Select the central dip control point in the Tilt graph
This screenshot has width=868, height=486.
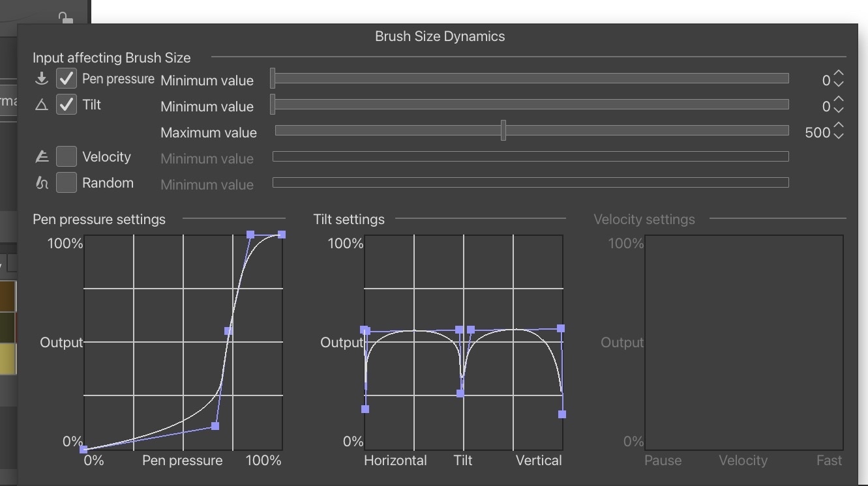click(460, 393)
